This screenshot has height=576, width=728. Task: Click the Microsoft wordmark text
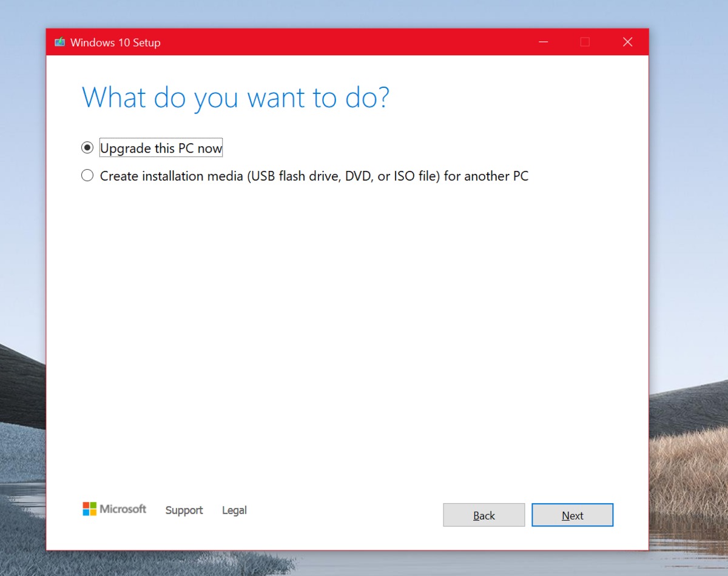(x=123, y=509)
